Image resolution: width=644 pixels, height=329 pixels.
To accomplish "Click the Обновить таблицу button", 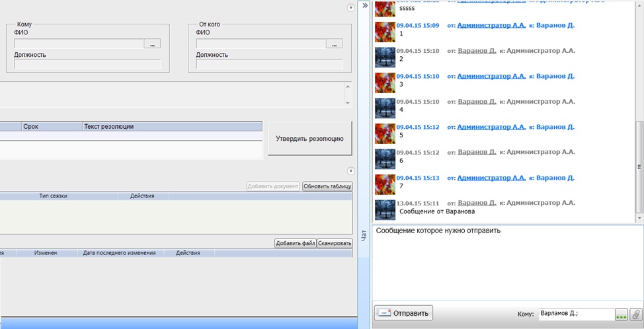I will click(x=327, y=186).
